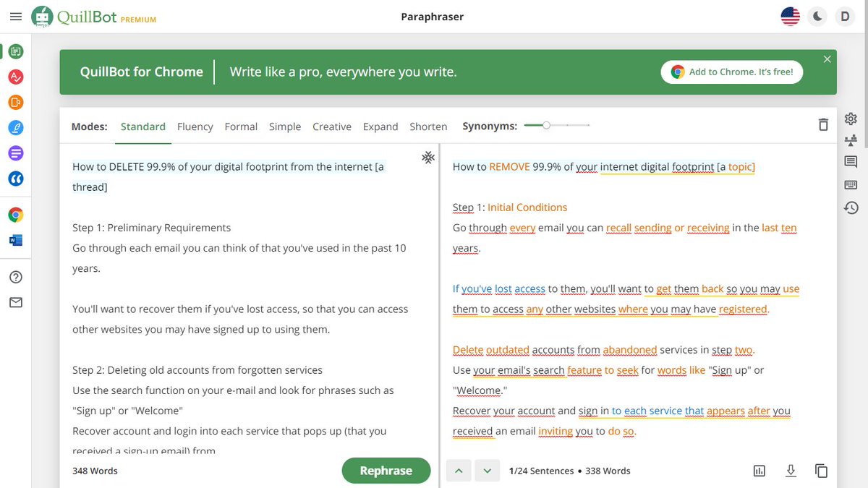
Task: Open the Help Center question icon
Action: 15,277
